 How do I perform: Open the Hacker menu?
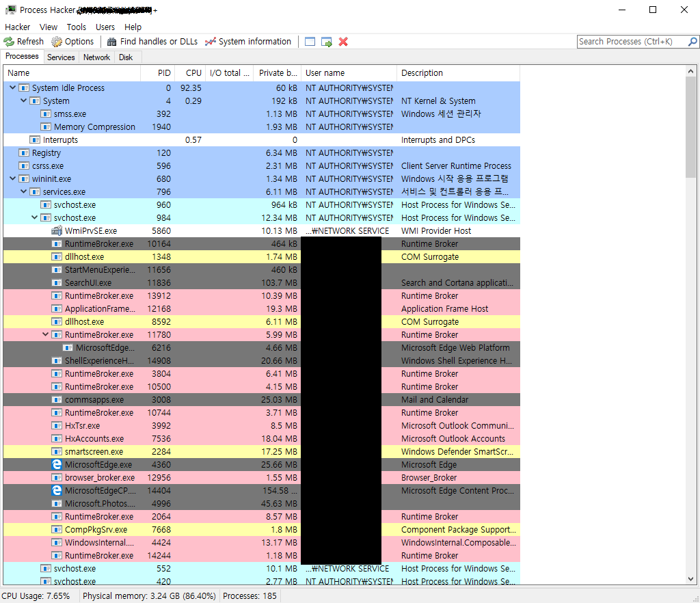pyautogui.click(x=17, y=27)
